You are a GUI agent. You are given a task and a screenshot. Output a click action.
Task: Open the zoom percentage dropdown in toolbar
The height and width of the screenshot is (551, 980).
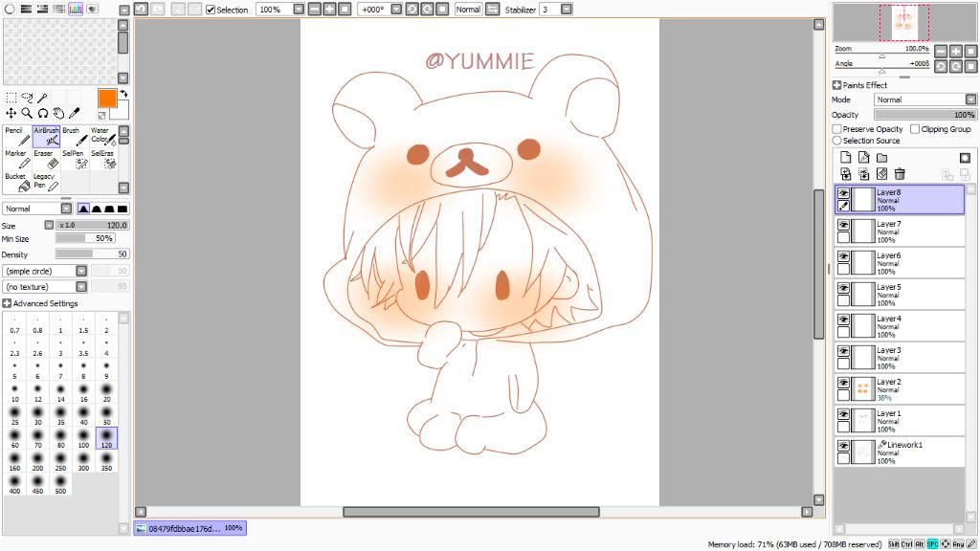pos(299,10)
